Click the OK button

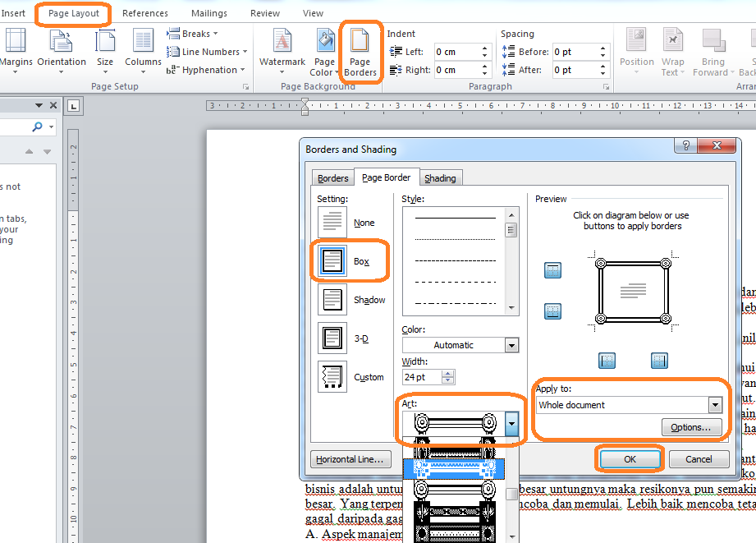(x=629, y=459)
